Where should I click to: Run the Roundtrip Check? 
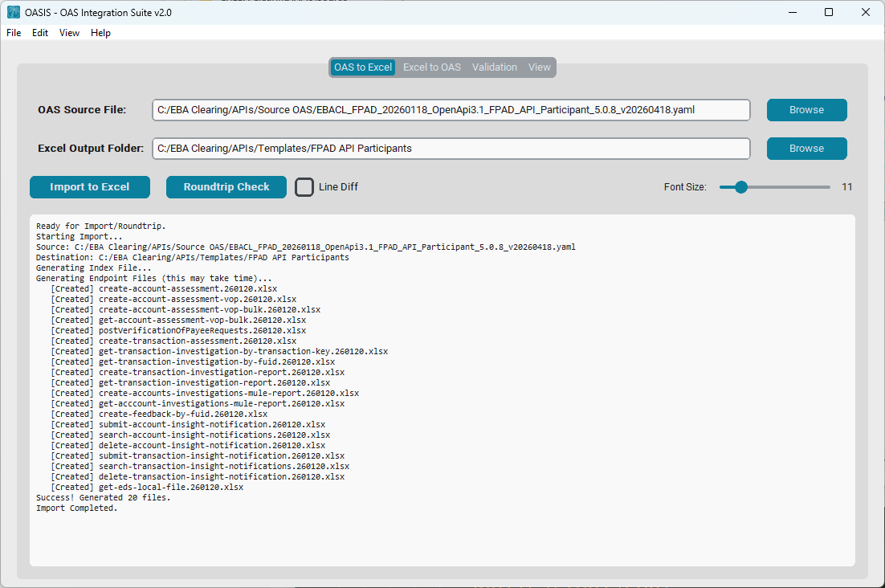coord(226,187)
